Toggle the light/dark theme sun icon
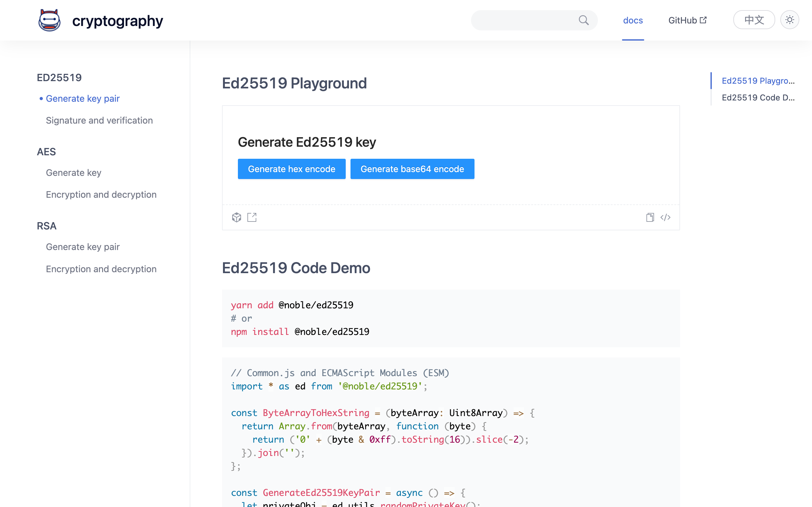 (x=789, y=20)
